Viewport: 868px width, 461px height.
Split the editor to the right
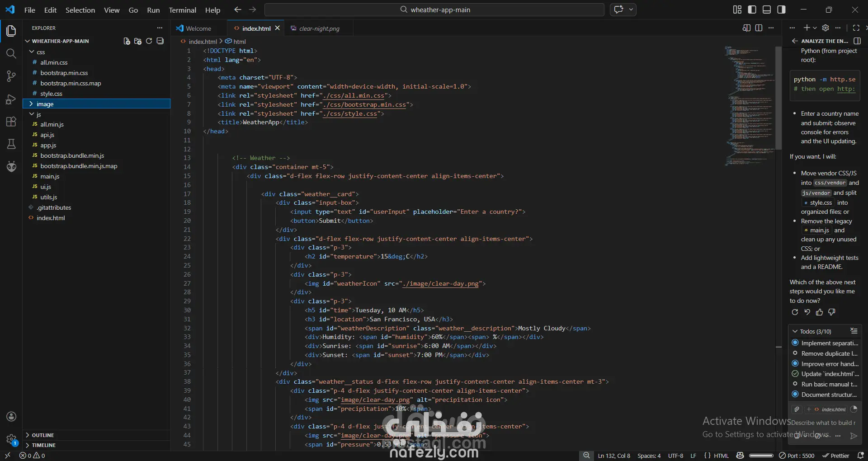point(759,28)
